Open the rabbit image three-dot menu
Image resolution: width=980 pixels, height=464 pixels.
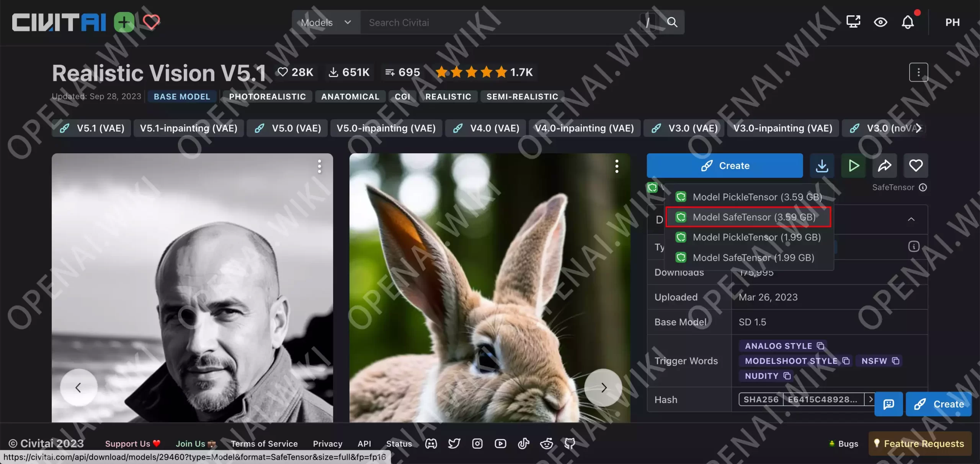(617, 166)
